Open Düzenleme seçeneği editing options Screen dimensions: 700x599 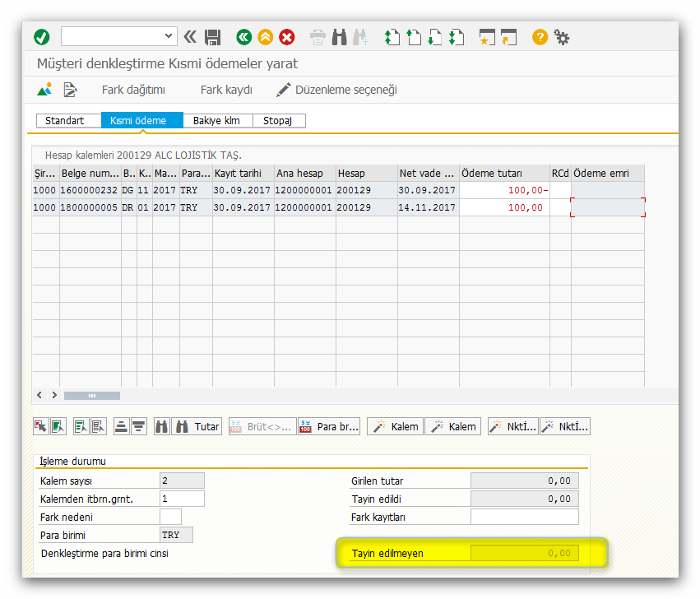336,90
